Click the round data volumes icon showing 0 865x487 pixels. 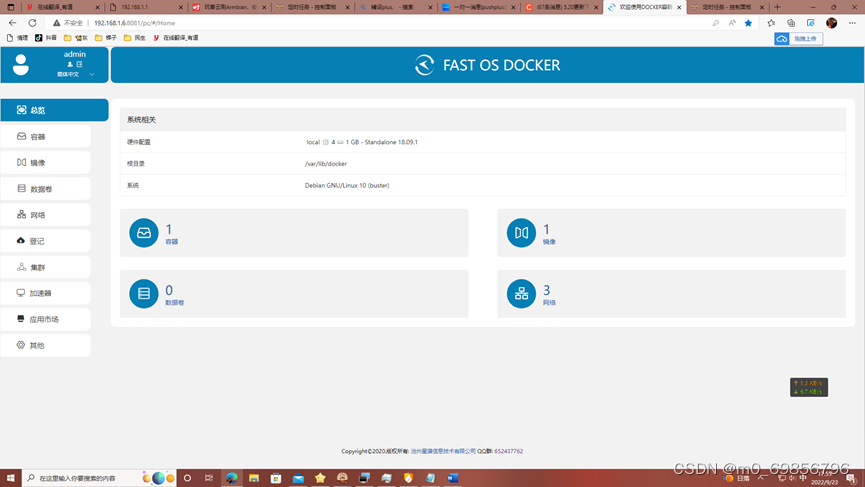[x=144, y=293]
